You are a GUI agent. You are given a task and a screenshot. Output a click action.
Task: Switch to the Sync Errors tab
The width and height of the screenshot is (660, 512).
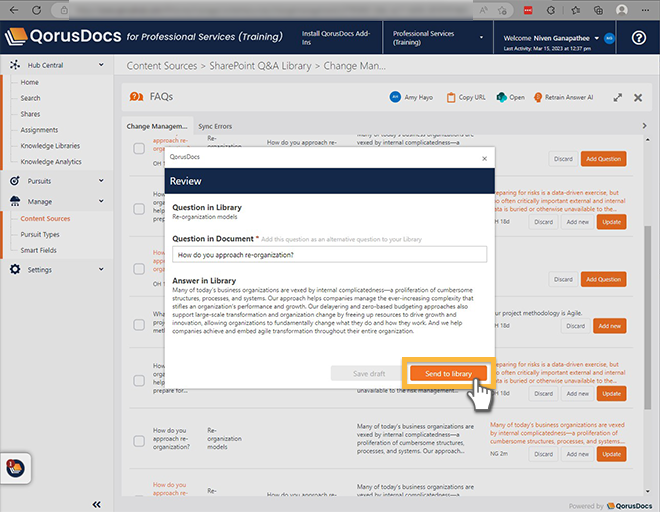(x=215, y=126)
